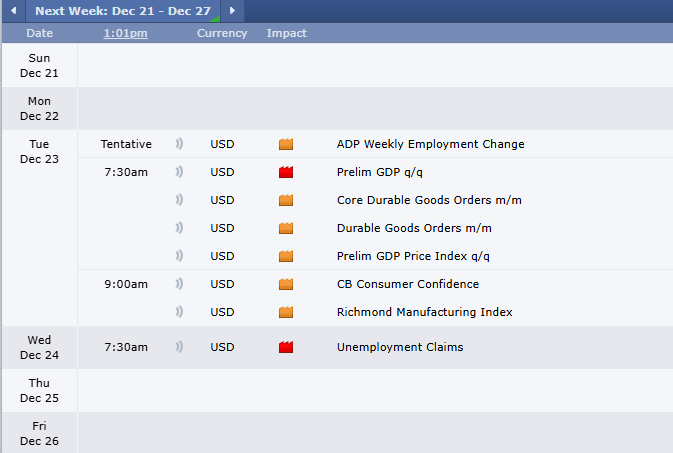Click the Impact column header
This screenshot has height=453, width=673.
click(x=286, y=33)
